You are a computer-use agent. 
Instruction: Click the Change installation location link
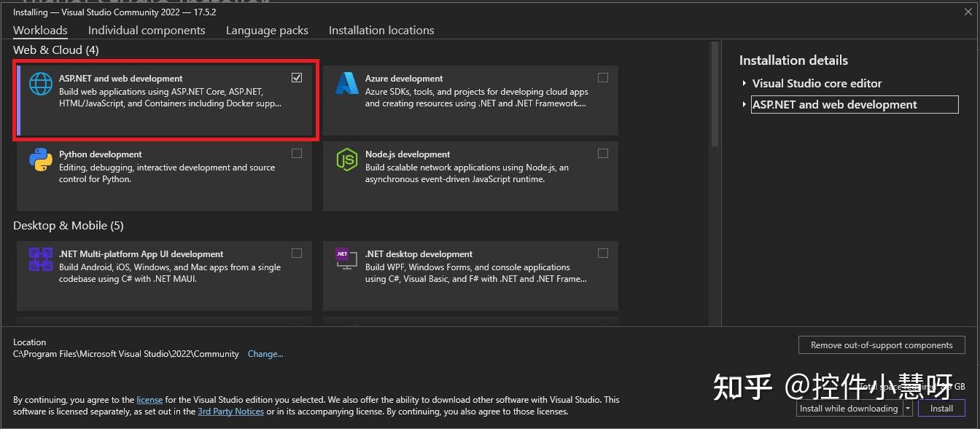pos(265,353)
